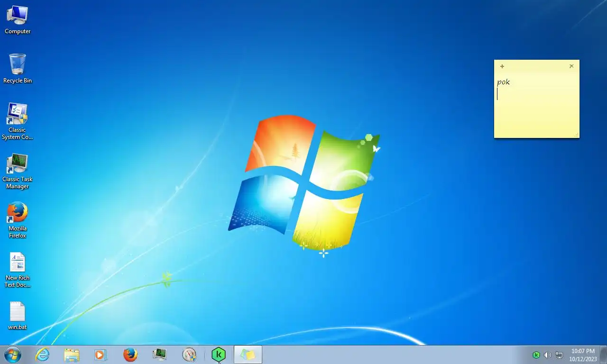The width and height of the screenshot is (607, 364).
Task: Open the volume speaker tray icon
Action: pos(548,355)
